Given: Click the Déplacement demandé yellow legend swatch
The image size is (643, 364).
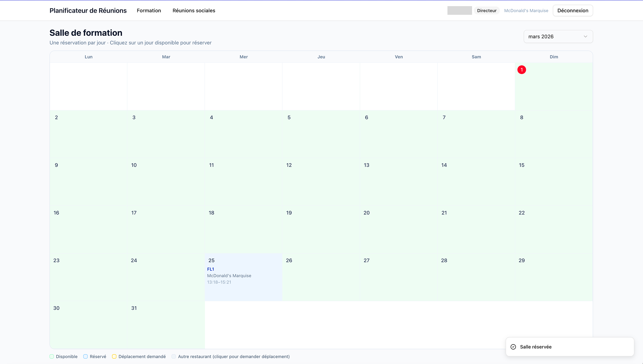Looking at the screenshot, I should (114, 356).
